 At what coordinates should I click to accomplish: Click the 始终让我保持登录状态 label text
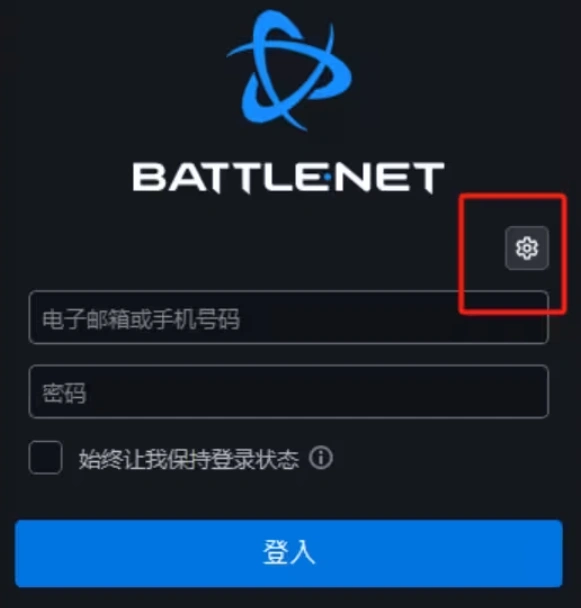coord(189,459)
